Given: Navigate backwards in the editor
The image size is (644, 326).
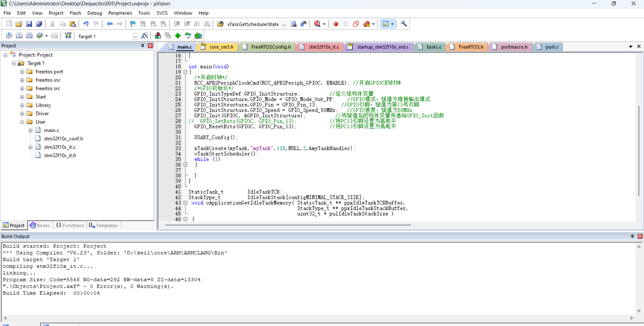Looking at the screenshot, I should coord(109,24).
